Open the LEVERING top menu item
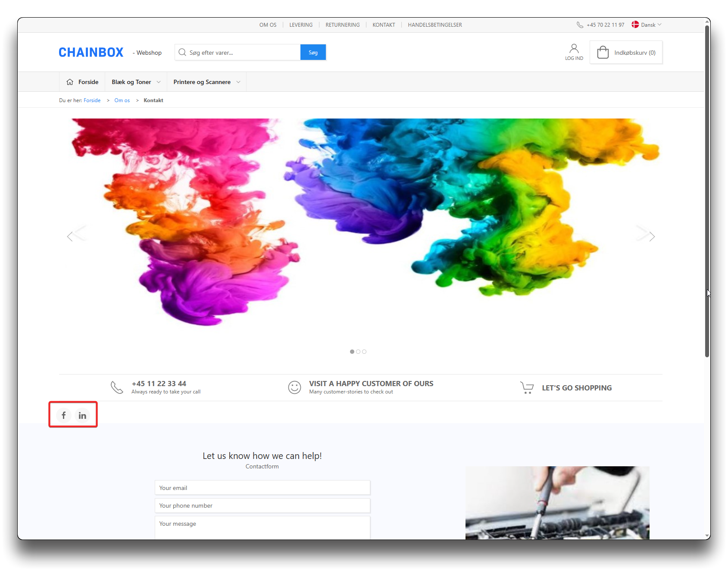728x571 pixels. click(301, 25)
